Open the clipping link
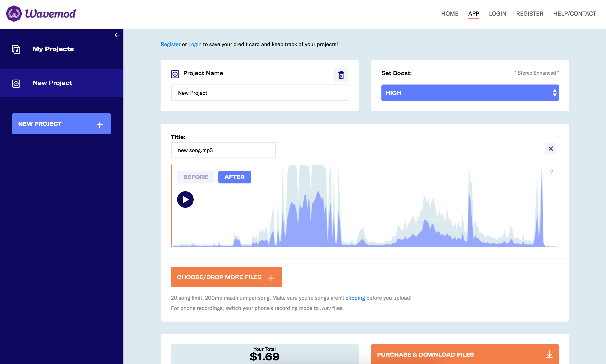This screenshot has width=606, height=364. pos(355,298)
